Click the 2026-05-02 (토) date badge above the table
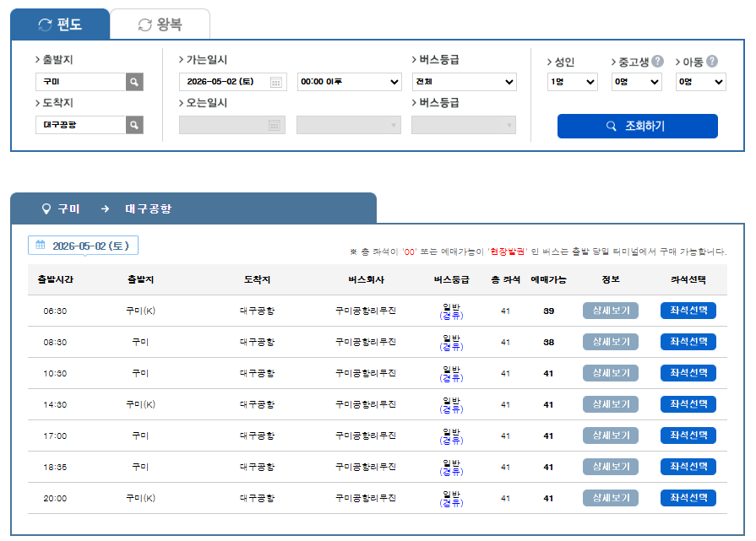Image resolution: width=756 pixels, height=541 pixels. pyautogui.click(x=83, y=246)
